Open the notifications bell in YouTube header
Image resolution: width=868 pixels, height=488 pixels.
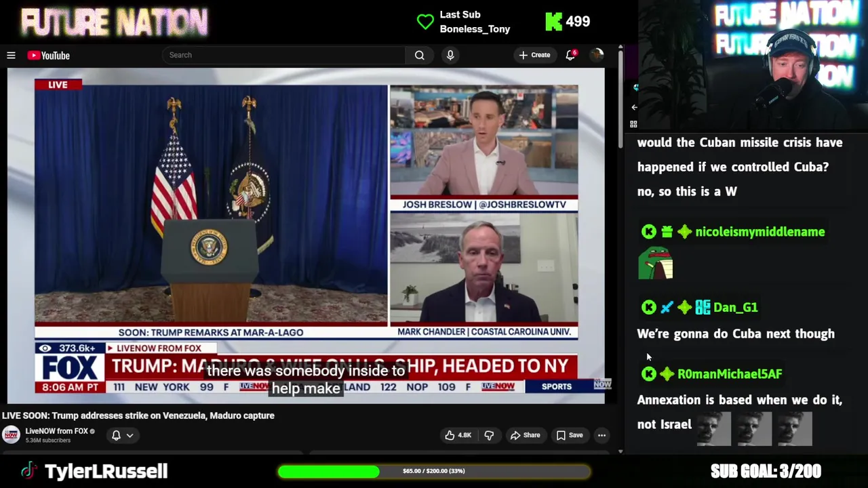[x=571, y=55]
